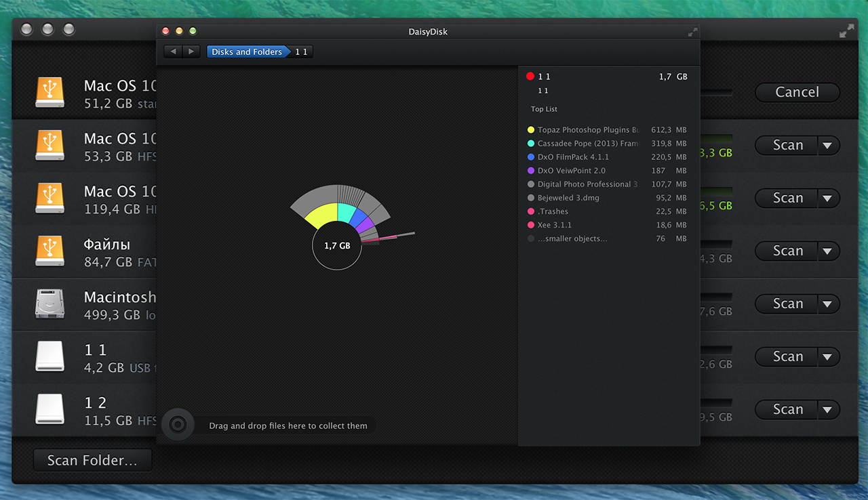
Task: Select the 1 1 breadcrumb item
Action: (x=302, y=51)
